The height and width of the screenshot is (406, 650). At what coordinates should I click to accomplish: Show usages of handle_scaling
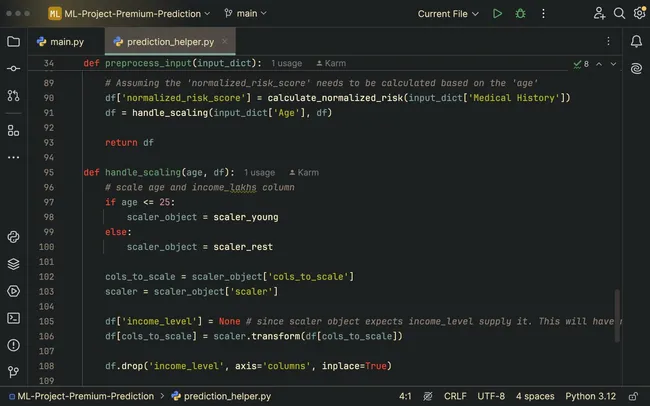(259, 173)
